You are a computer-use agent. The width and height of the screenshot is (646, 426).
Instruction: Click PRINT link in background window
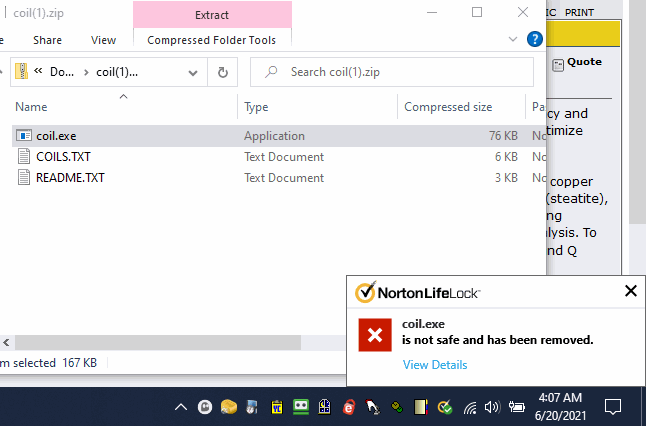[579, 12]
